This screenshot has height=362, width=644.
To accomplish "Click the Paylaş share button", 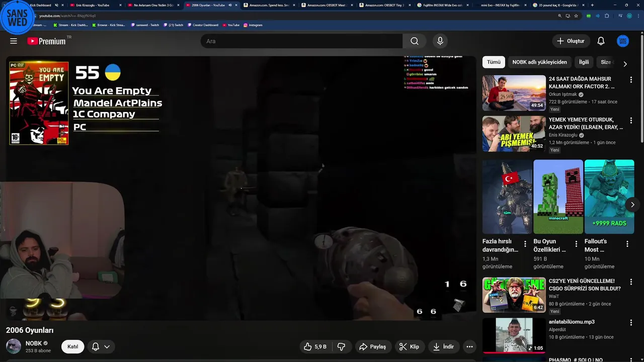I will pos(372,346).
